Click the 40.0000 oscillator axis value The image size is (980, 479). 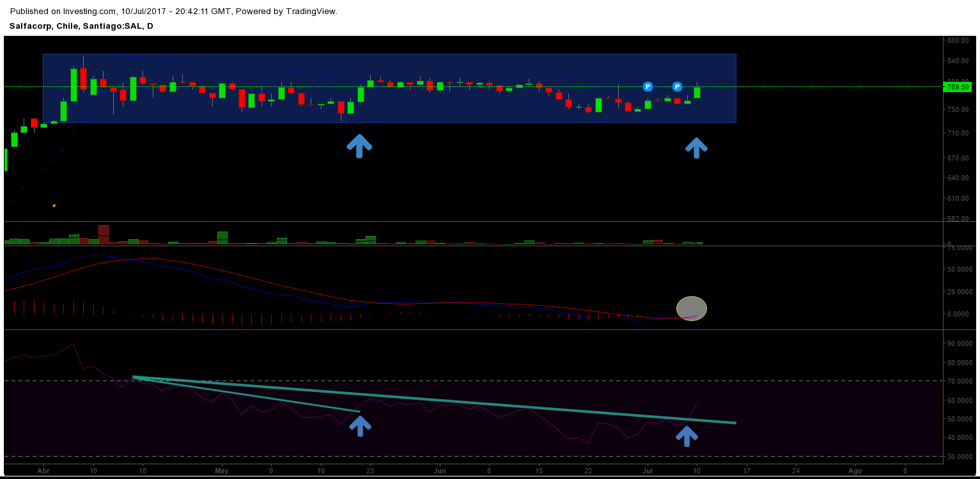click(x=959, y=438)
